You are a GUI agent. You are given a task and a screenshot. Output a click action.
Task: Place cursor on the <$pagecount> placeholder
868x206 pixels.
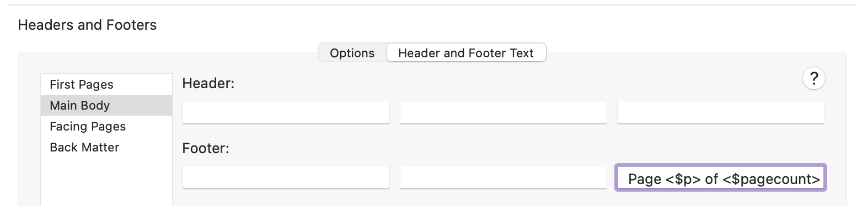pyautogui.click(x=771, y=179)
